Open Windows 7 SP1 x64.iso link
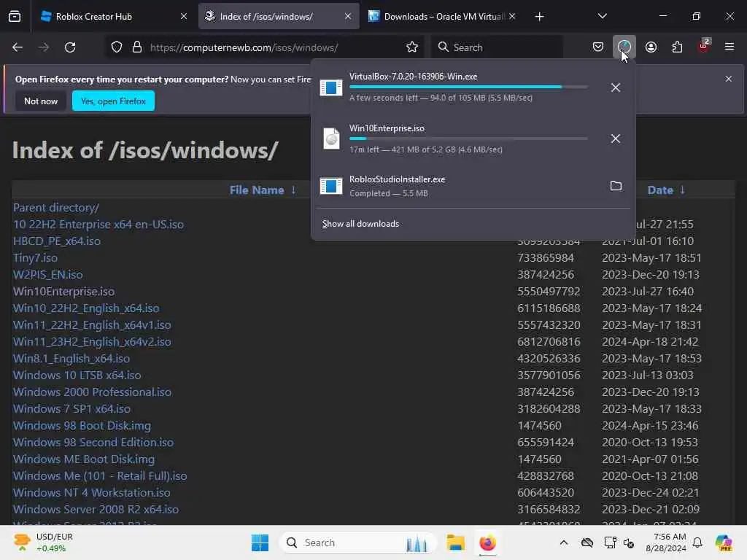The image size is (747, 560). tap(72, 408)
